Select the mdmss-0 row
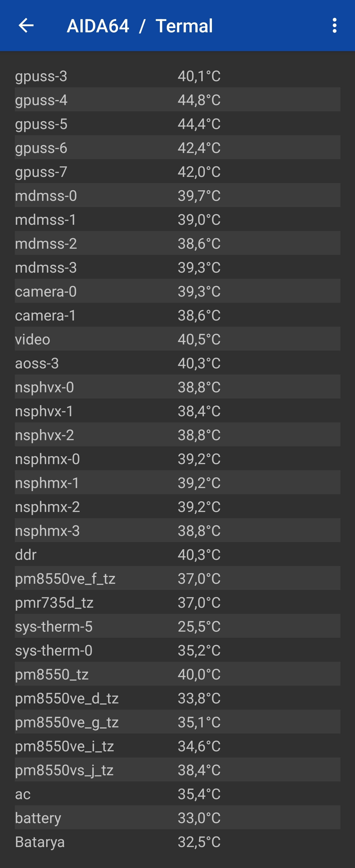The image size is (355, 868). point(178,195)
